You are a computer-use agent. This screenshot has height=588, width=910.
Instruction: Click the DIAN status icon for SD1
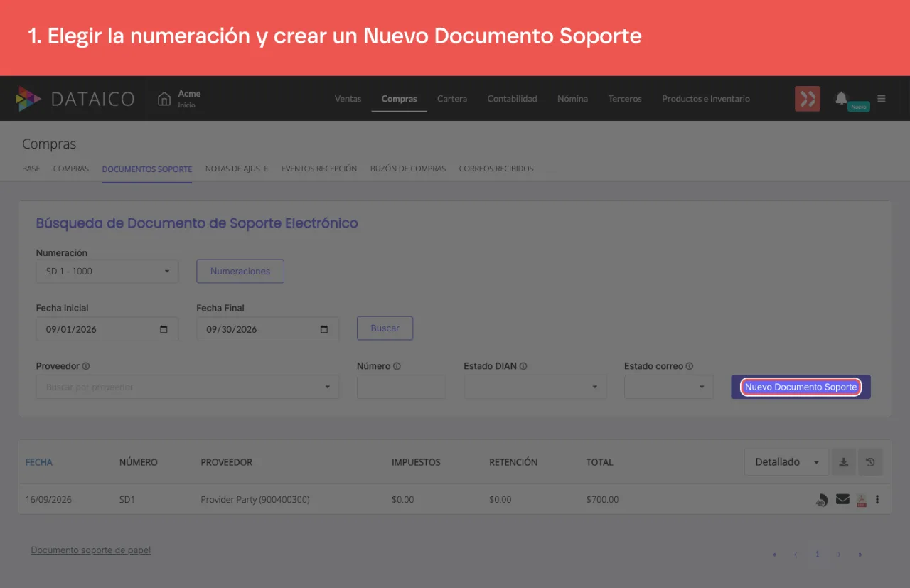[821, 500]
